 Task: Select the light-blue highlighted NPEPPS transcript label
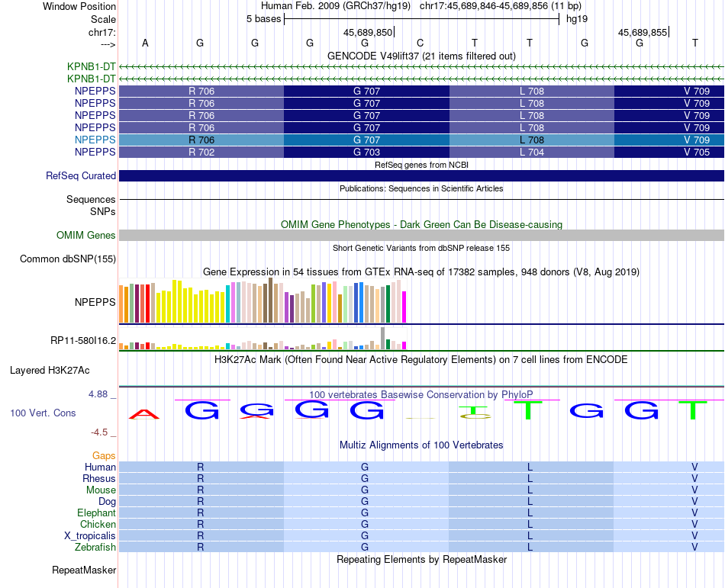tap(95, 140)
